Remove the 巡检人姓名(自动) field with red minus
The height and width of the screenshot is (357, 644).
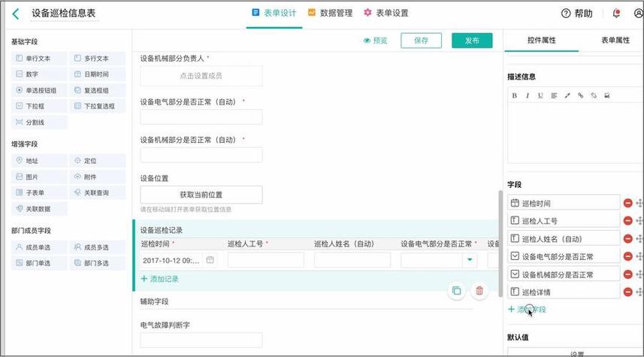627,239
